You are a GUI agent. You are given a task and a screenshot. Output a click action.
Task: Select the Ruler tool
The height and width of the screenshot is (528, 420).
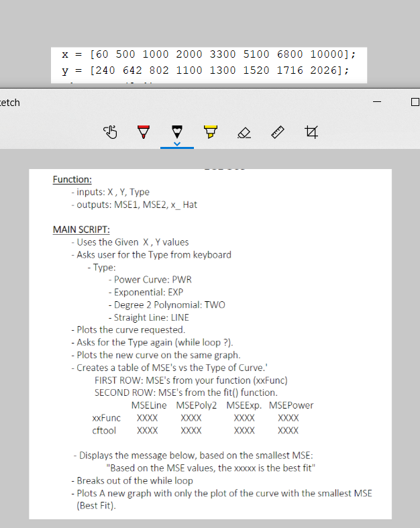point(278,132)
